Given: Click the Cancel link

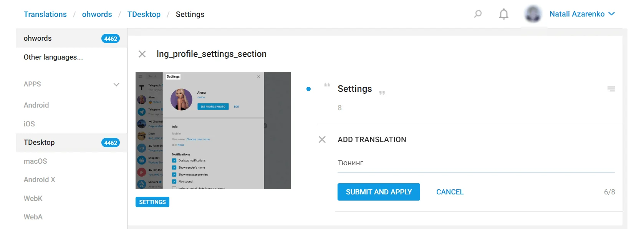Looking at the screenshot, I should [450, 192].
